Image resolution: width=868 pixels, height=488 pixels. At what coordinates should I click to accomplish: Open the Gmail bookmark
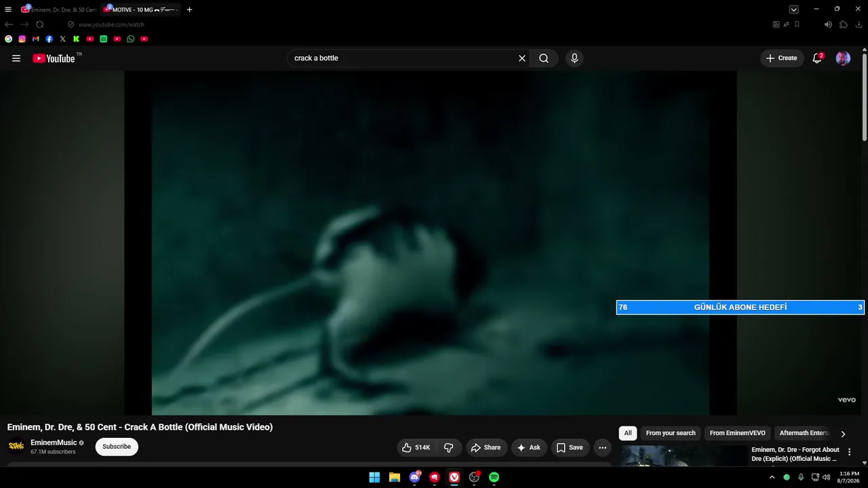36,39
